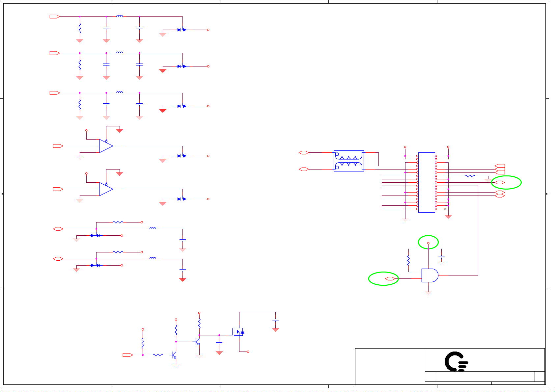The width and height of the screenshot is (555, 392).
Task: Click the company logo in title block
Action: point(457,361)
